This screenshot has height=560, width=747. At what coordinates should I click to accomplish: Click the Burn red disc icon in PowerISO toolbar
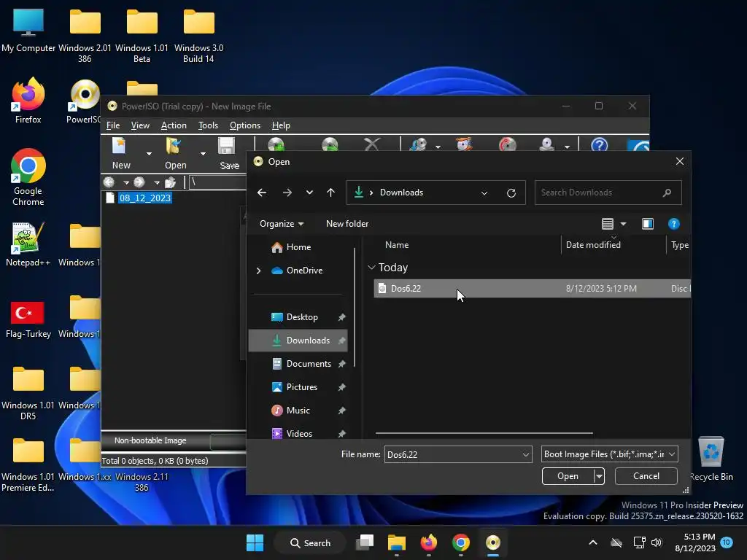click(508, 144)
